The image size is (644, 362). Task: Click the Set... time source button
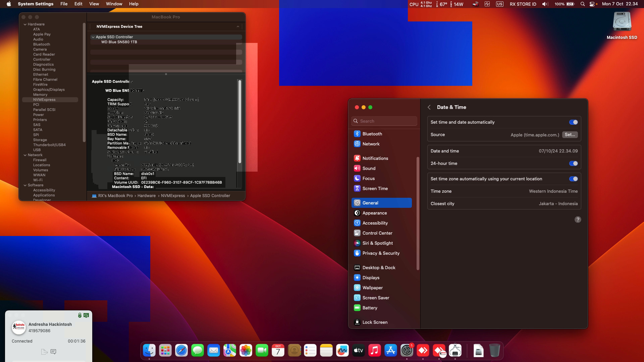(570, 135)
